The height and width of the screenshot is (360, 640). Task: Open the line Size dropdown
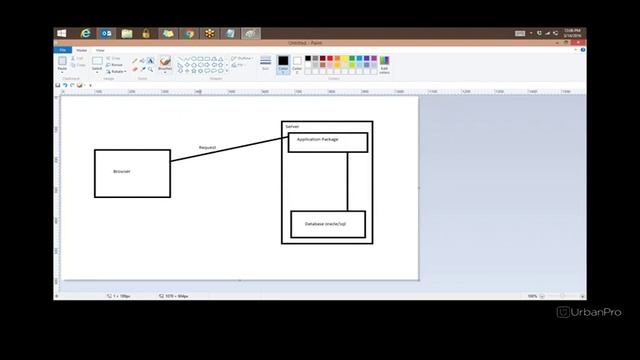pyautogui.click(x=265, y=64)
